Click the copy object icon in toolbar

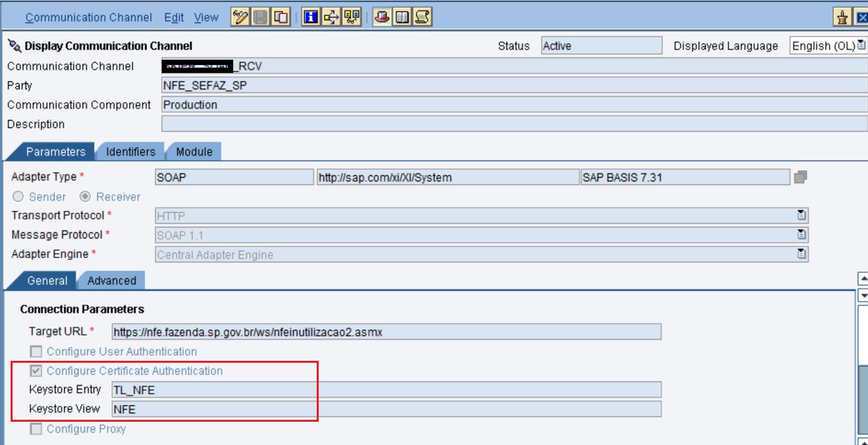pos(282,17)
